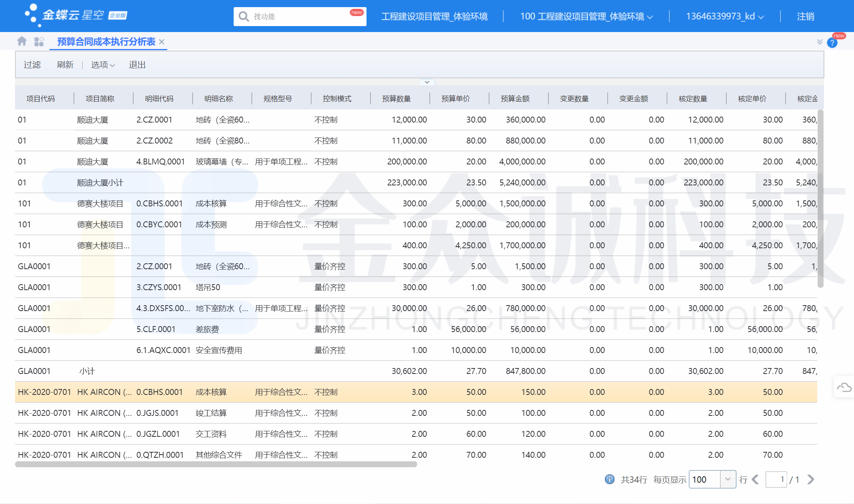The width and height of the screenshot is (854, 504).
Task: Click the 刷新 button
Action: pyautogui.click(x=65, y=65)
